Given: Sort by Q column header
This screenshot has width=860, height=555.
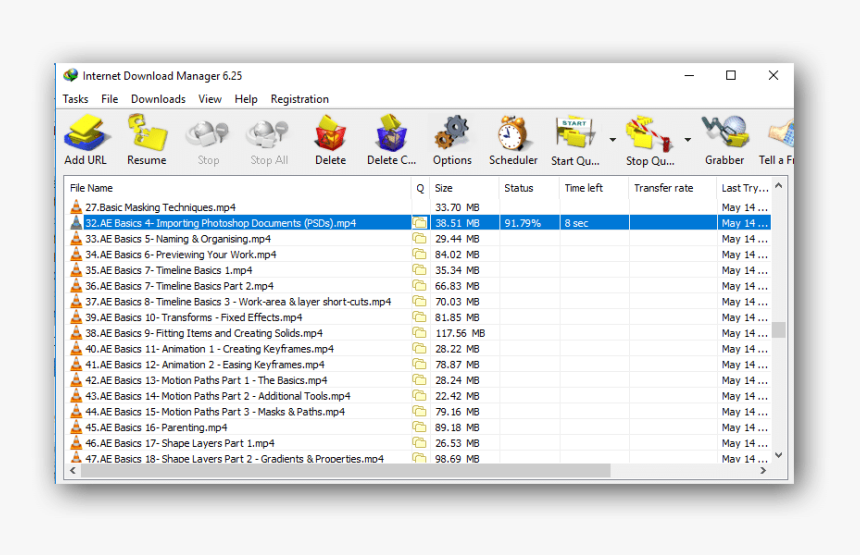Looking at the screenshot, I should 420,188.
